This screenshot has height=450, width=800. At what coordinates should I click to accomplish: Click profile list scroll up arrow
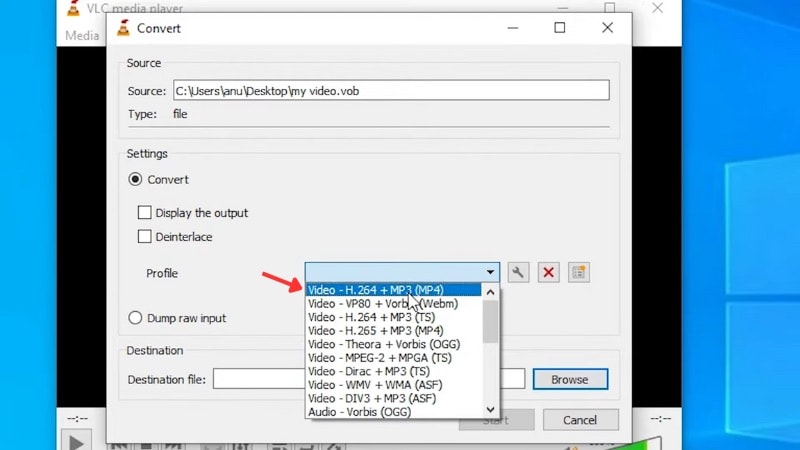click(x=490, y=292)
